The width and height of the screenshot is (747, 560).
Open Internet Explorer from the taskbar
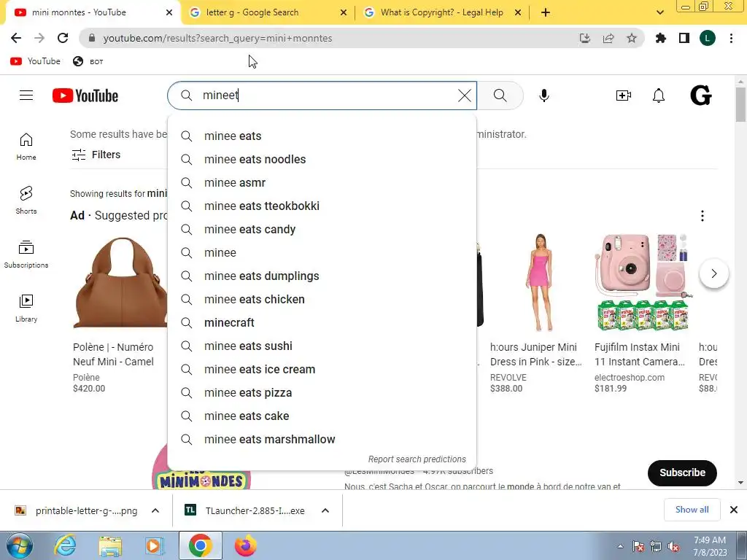(65, 545)
